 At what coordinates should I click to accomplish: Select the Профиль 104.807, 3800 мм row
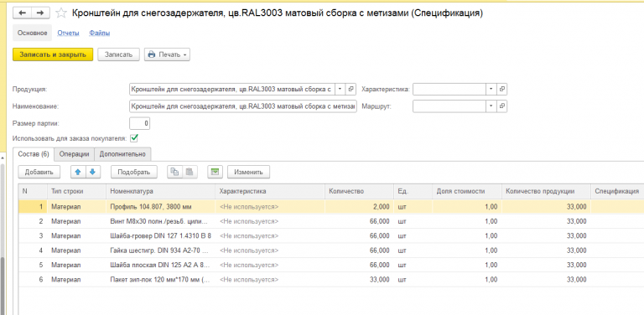(328, 207)
